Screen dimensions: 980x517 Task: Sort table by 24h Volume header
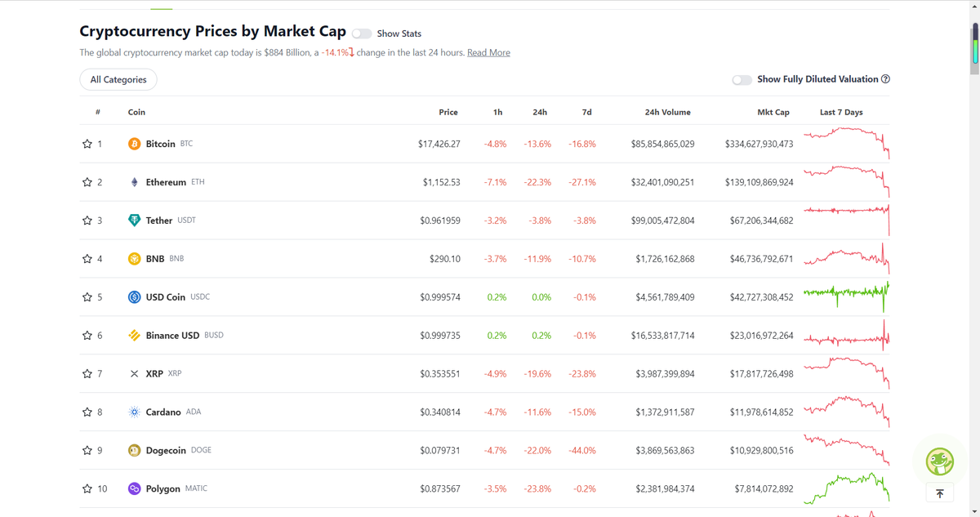click(667, 112)
